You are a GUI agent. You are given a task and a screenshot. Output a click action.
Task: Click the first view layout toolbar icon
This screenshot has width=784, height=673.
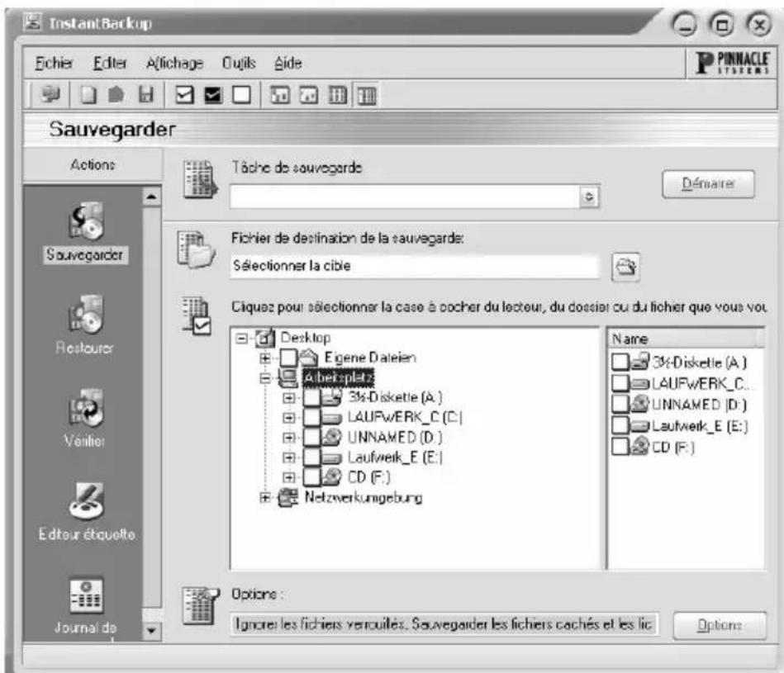280,94
